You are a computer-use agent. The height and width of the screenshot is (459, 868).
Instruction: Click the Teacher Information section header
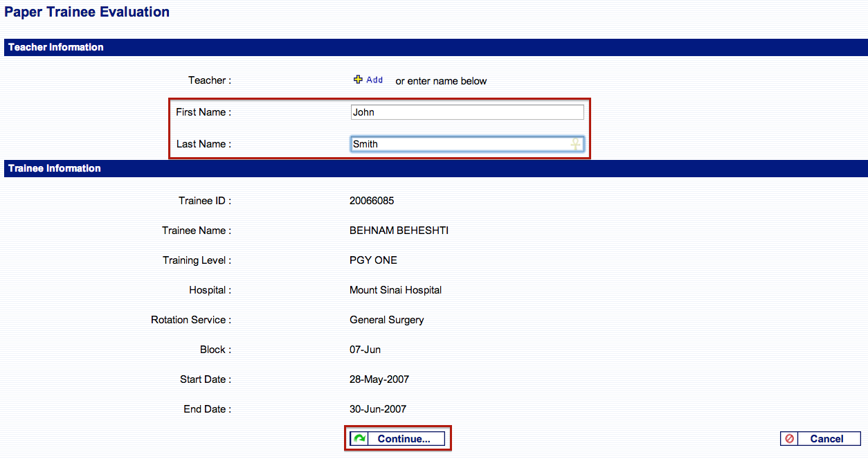(56, 47)
